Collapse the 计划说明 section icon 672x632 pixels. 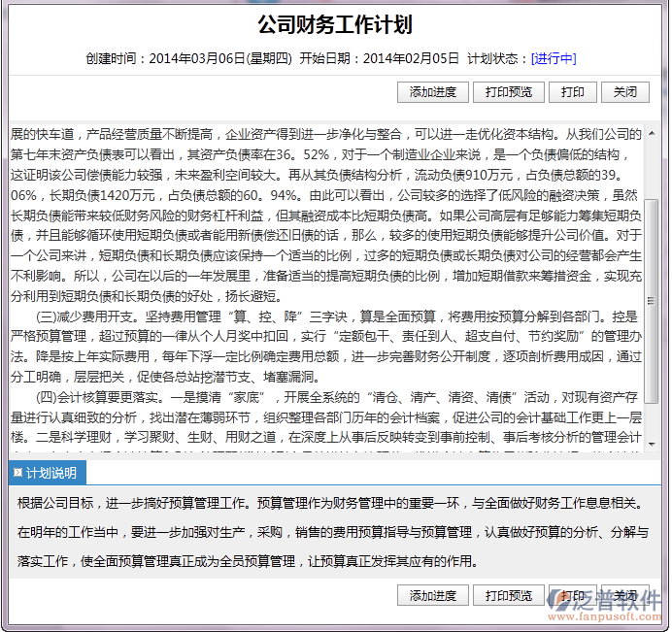(x=17, y=473)
